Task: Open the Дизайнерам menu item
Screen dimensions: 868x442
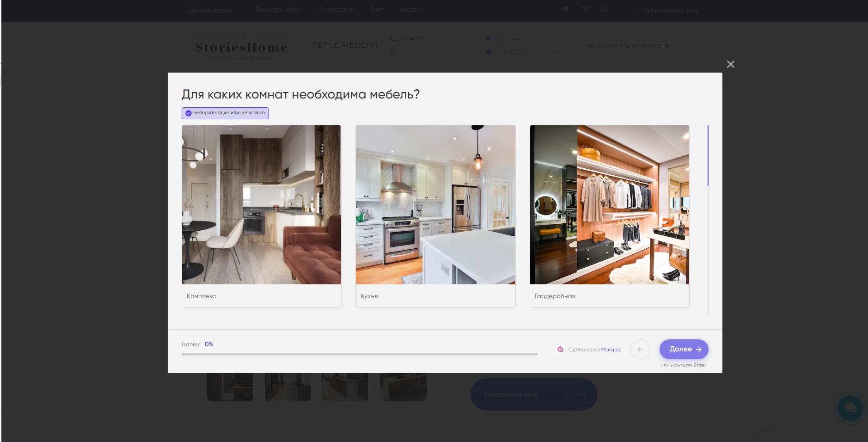Action: click(210, 10)
